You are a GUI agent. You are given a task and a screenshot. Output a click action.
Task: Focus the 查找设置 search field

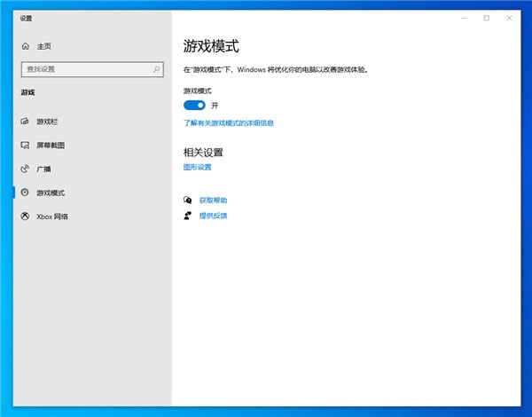coord(92,69)
